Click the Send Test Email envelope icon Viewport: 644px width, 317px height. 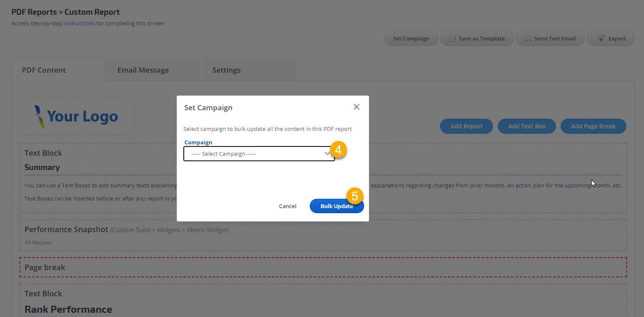click(528, 38)
